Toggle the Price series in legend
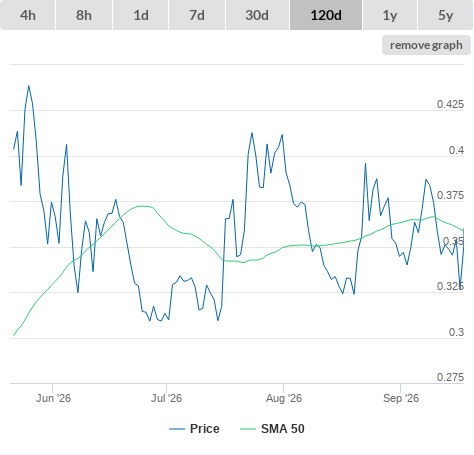The image size is (474, 455). [205, 429]
